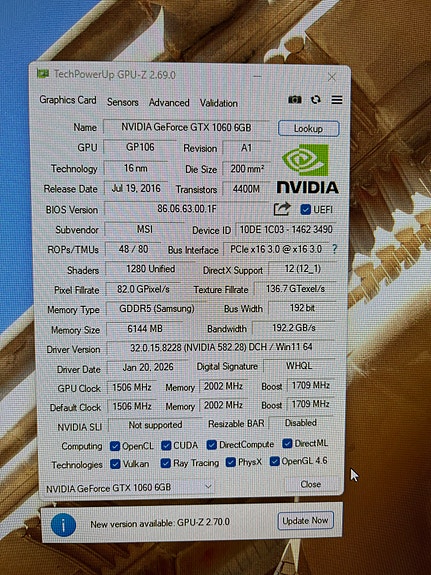Screen dimensions: 431x575
Task: Click the Memory Size field 6144 MB
Action: 145,329
